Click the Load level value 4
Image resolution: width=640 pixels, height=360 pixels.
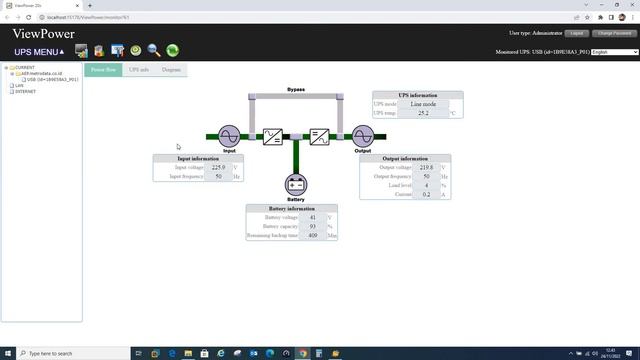point(426,185)
